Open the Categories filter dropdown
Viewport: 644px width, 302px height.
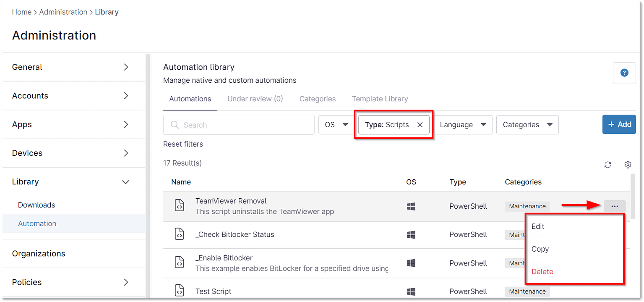[527, 125]
